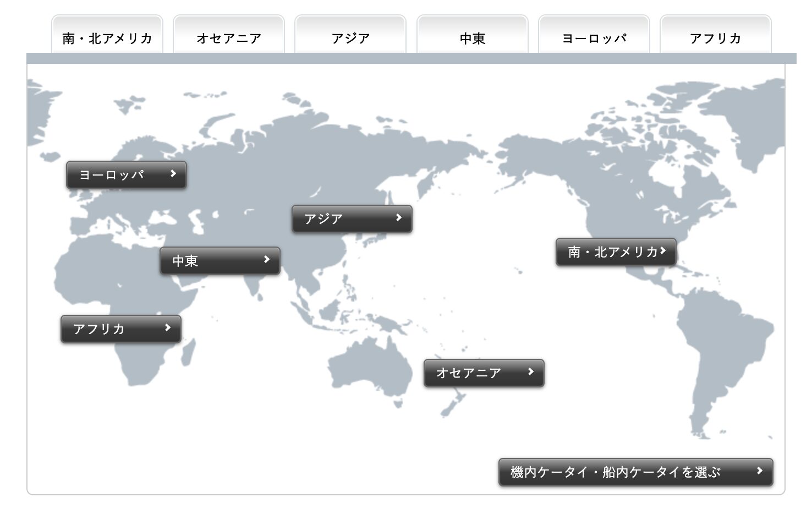The width and height of the screenshot is (812, 514).
Task: Choose the アジア button over the map
Action: 341,219
